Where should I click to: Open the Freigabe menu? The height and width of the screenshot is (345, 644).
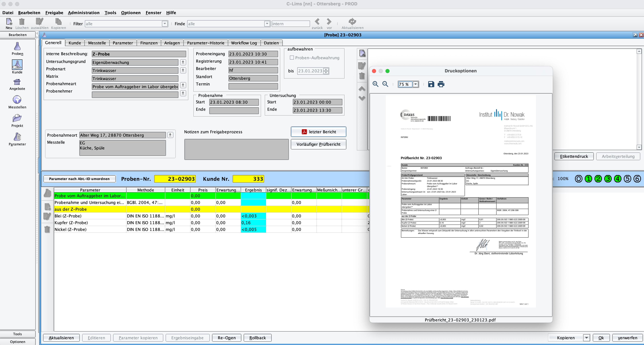point(54,13)
